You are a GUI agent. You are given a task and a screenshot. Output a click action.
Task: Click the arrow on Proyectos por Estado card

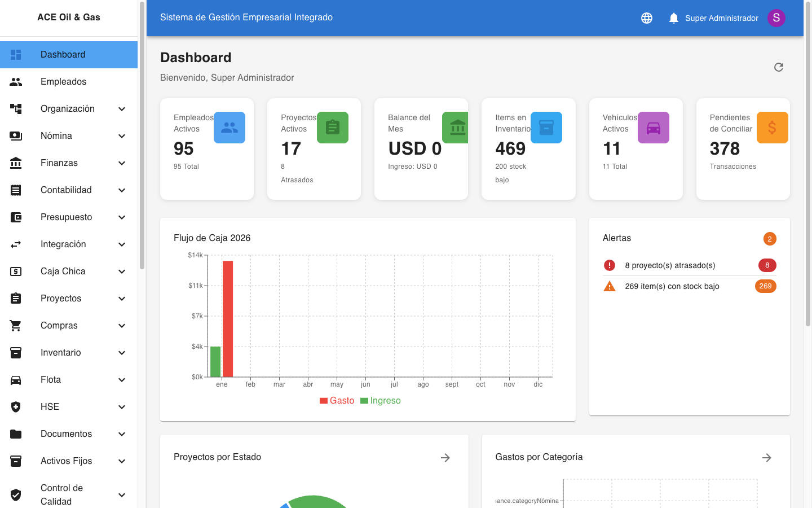pyautogui.click(x=445, y=457)
